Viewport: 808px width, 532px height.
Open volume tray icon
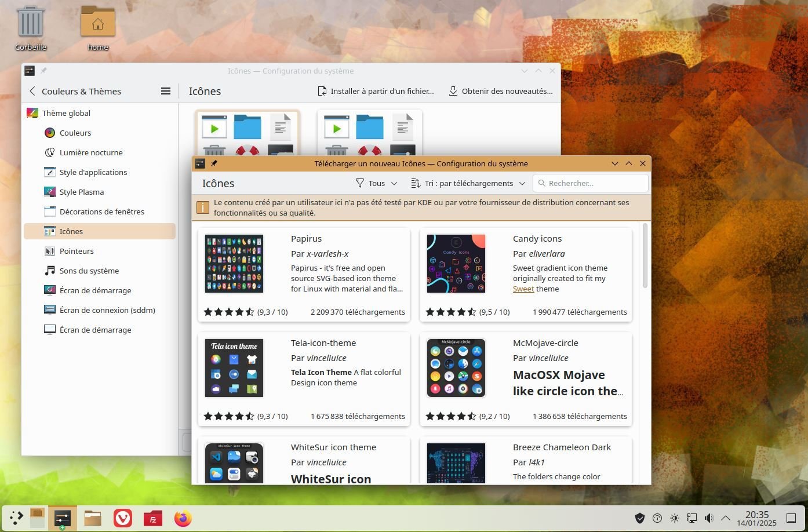[709, 518]
